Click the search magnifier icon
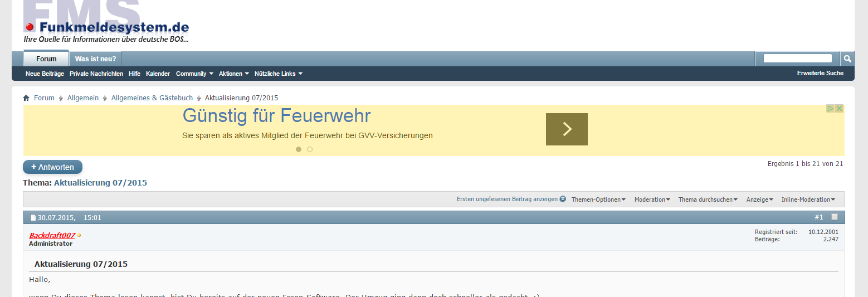The height and width of the screenshot is (297, 868). (x=847, y=59)
